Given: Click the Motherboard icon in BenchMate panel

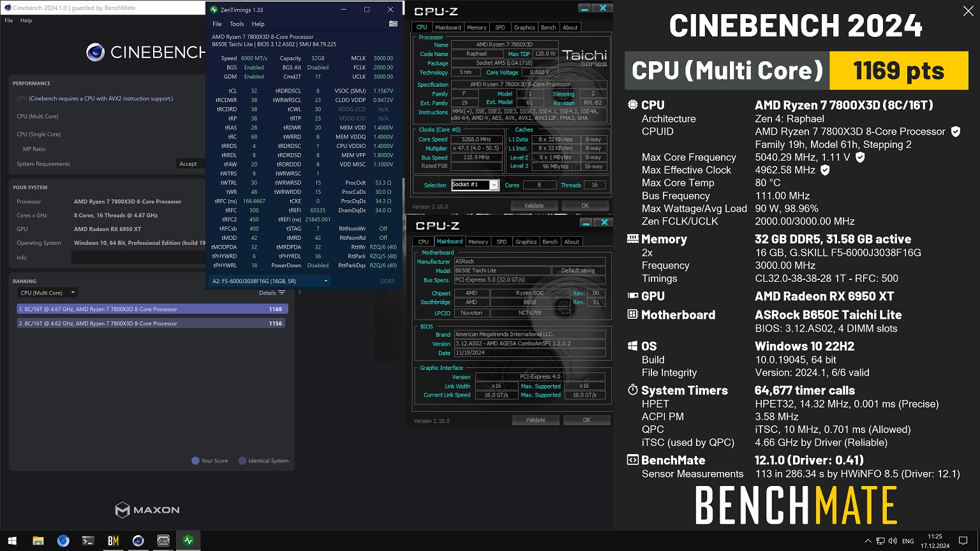Looking at the screenshot, I should point(632,314).
